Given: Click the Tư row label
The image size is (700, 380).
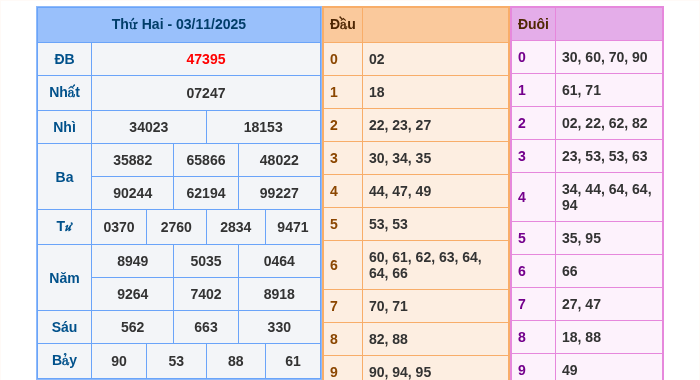Looking at the screenshot, I should (x=64, y=227).
